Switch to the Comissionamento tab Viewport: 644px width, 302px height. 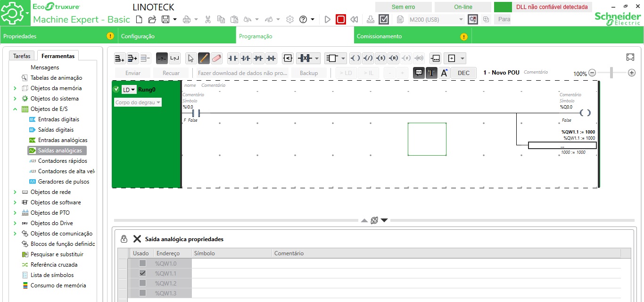coord(380,36)
